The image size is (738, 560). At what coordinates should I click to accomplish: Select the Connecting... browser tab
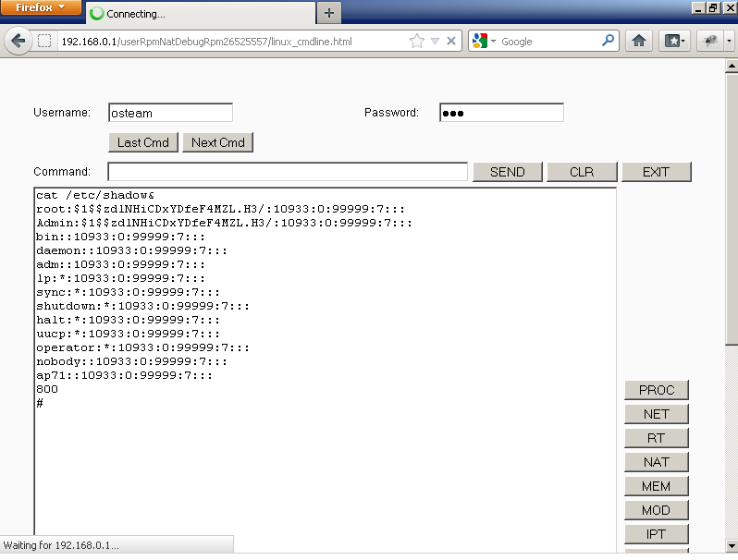coord(199,14)
